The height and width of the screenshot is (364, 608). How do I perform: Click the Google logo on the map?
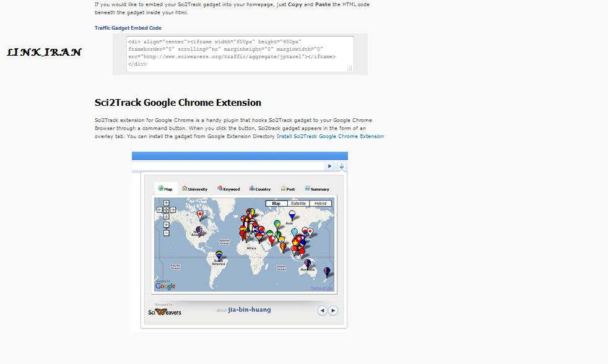[x=165, y=286]
